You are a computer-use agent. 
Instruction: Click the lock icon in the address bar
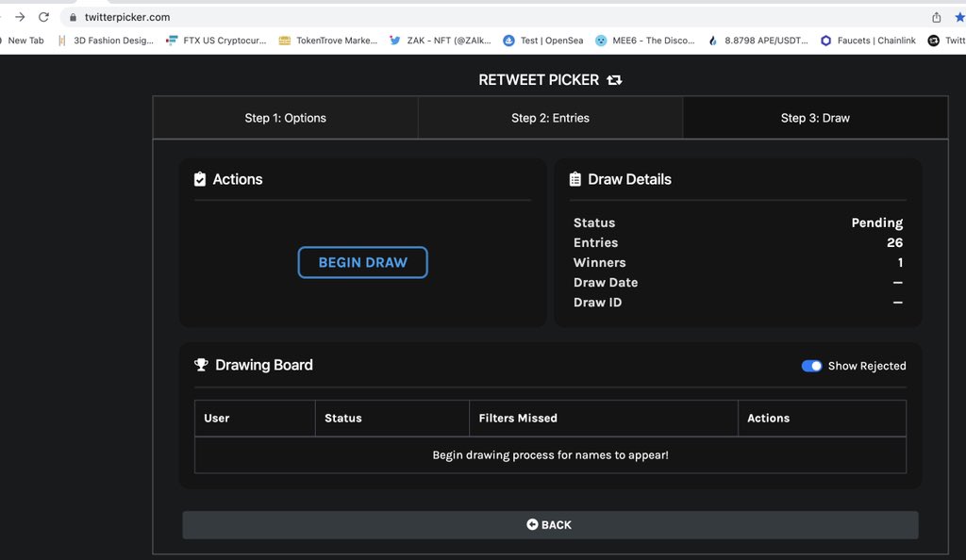[x=73, y=17]
